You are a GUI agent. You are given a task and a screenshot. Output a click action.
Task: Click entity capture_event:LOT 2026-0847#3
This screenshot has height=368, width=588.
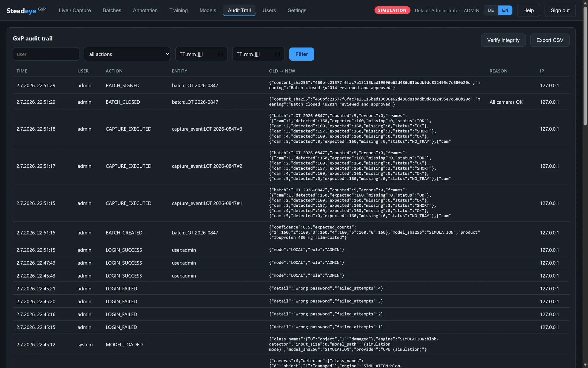(x=207, y=129)
